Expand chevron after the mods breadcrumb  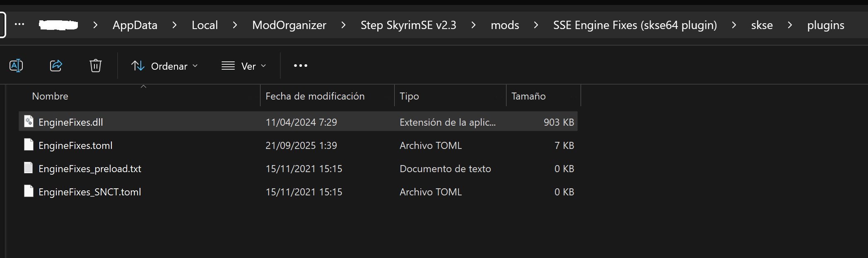[536, 25]
